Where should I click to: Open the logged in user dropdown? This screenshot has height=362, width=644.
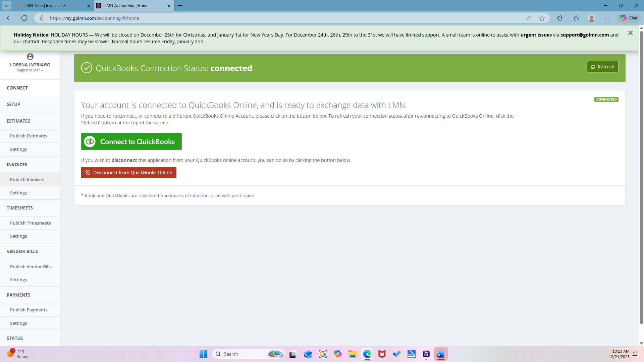pos(30,70)
